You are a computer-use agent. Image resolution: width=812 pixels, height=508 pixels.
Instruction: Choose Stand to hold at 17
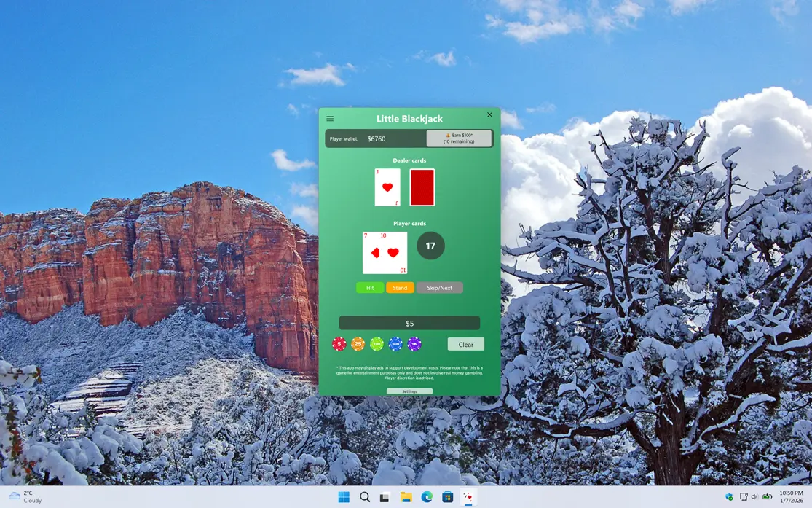coord(400,288)
